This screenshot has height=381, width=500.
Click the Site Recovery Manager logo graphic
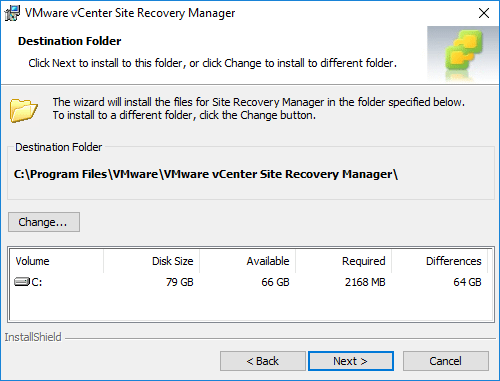tap(463, 54)
